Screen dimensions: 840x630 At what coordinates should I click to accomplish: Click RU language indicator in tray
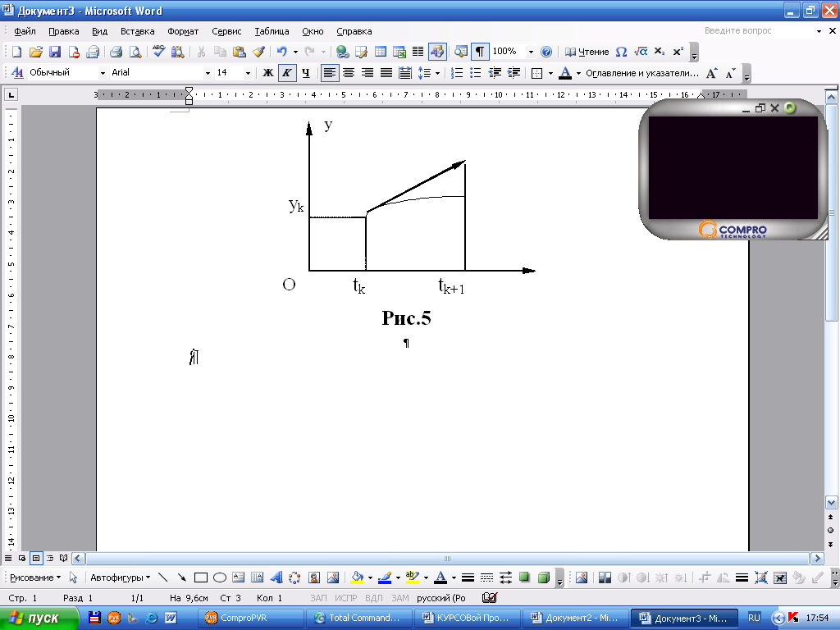[754, 618]
